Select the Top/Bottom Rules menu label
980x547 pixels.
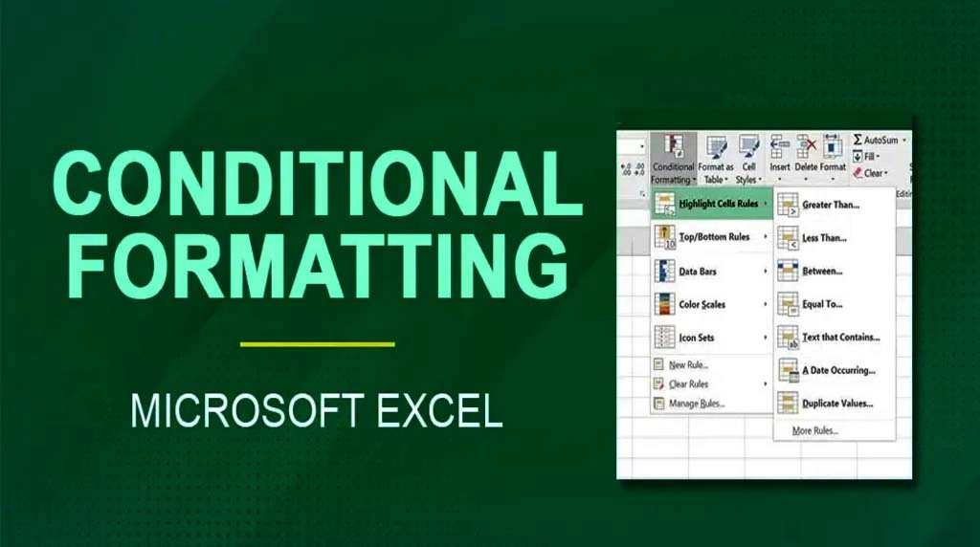coord(714,237)
